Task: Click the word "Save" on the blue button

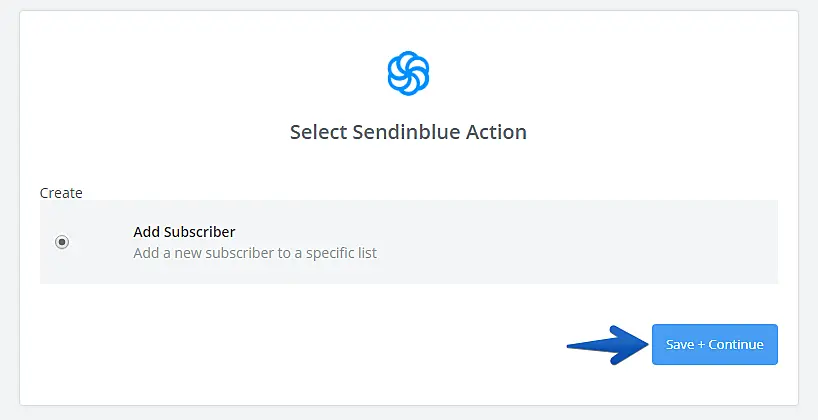Action: [680, 345]
